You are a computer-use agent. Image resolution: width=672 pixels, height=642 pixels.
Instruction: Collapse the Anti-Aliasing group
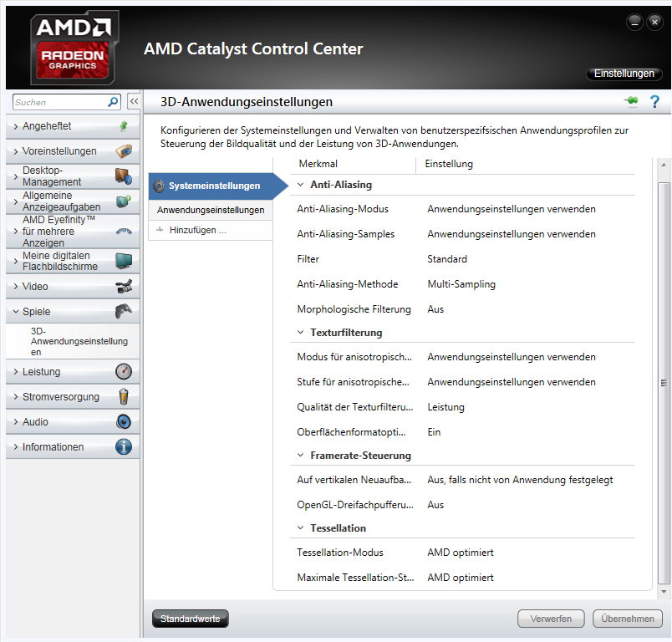(300, 184)
